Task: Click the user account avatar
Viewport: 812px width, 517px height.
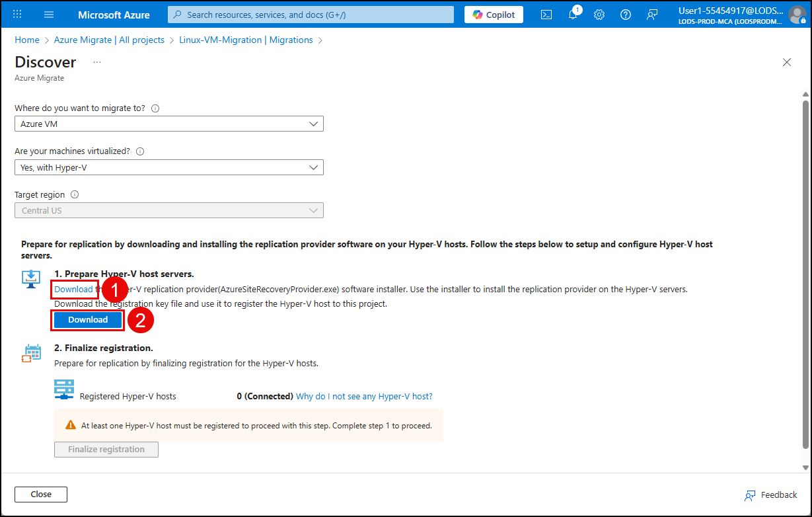Action: [797, 15]
